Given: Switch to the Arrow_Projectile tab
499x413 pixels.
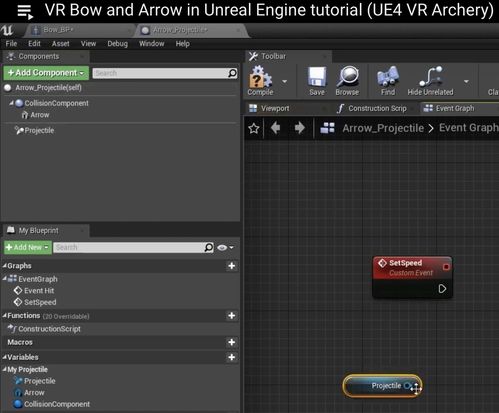Looking at the screenshot, I should pyautogui.click(x=192, y=30).
